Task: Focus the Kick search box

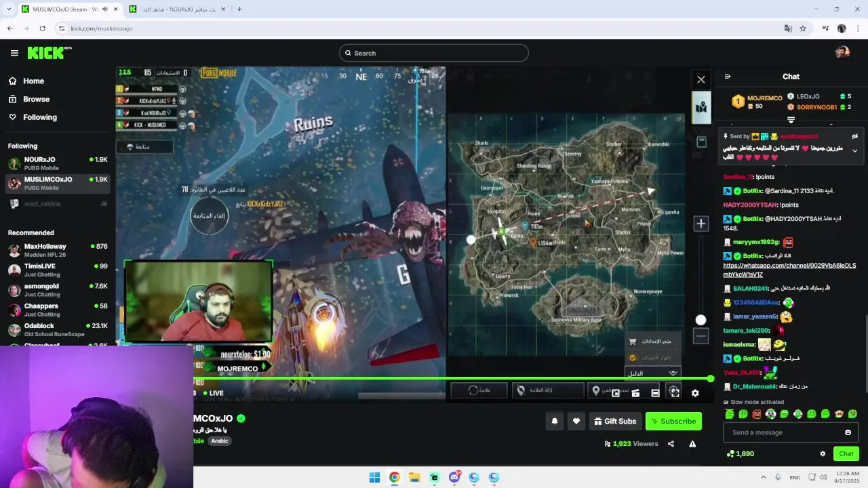Action: pyautogui.click(x=434, y=53)
